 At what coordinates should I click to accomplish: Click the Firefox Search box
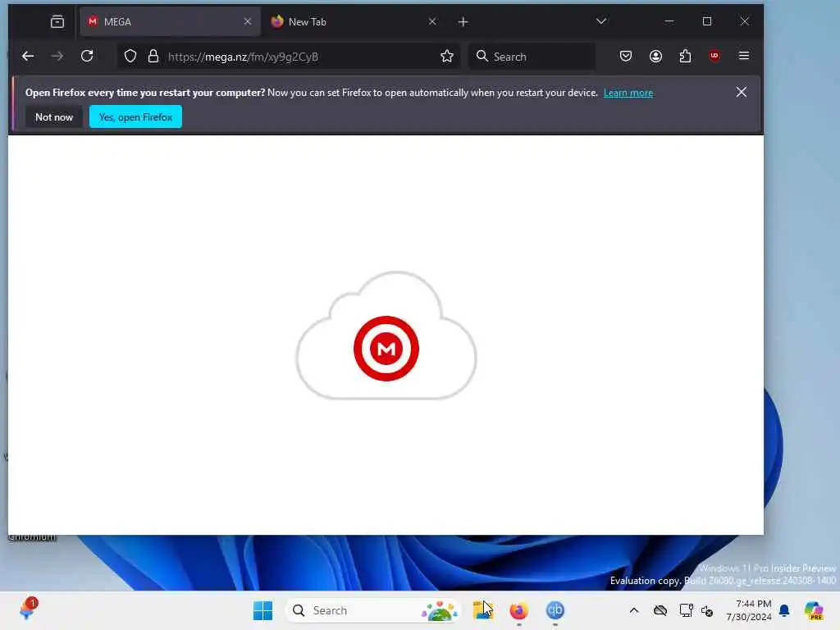coord(532,57)
